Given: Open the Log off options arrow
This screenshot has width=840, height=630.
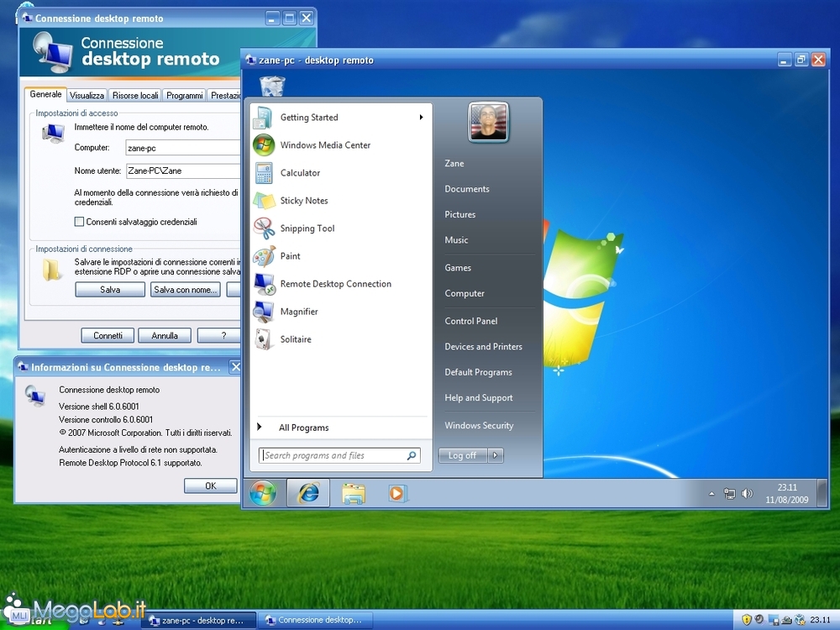Looking at the screenshot, I should (495, 455).
